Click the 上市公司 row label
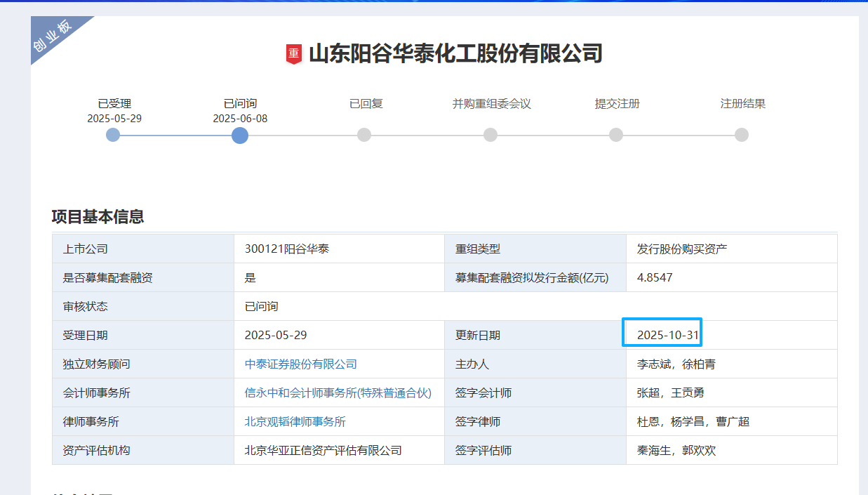 point(86,249)
